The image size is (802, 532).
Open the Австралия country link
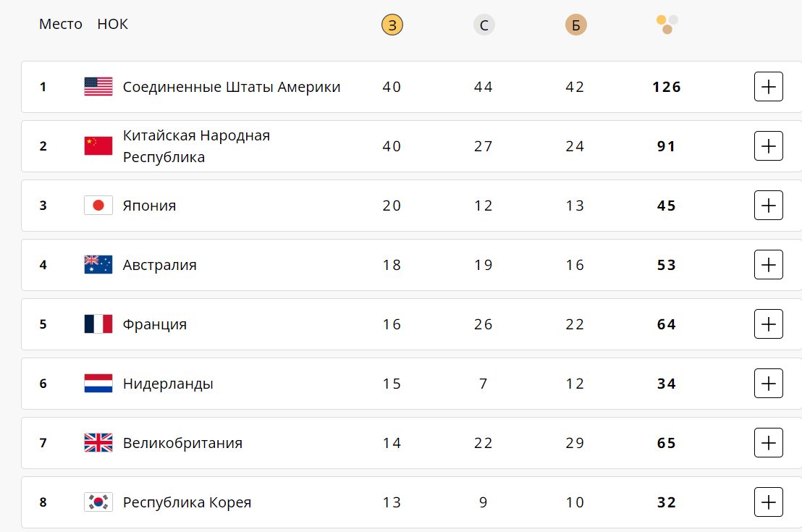click(160, 265)
